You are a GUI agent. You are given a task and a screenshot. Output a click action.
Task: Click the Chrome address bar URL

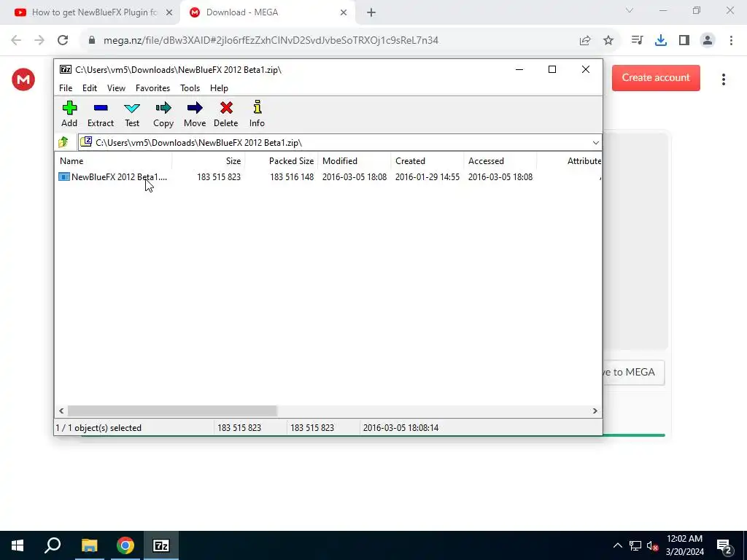click(x=271, y=40)
